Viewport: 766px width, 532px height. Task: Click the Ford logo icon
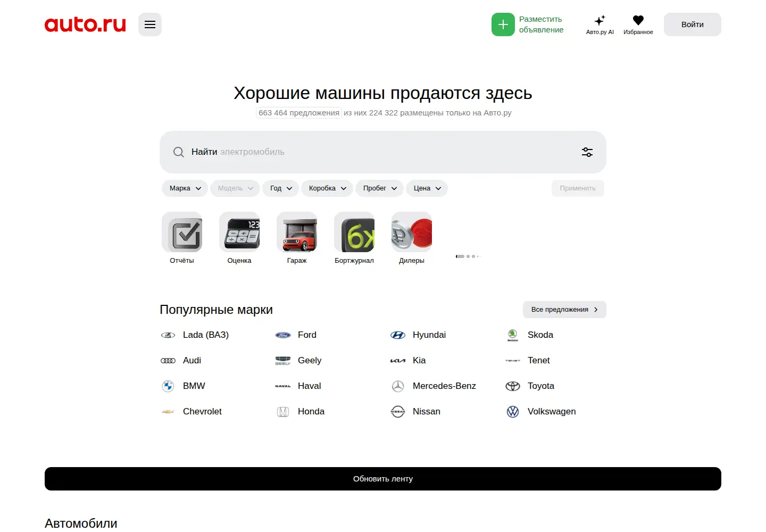(283, 335)
